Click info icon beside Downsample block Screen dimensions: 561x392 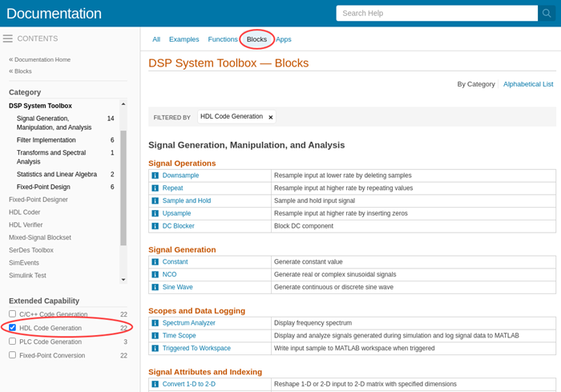(x=155, y=175)
